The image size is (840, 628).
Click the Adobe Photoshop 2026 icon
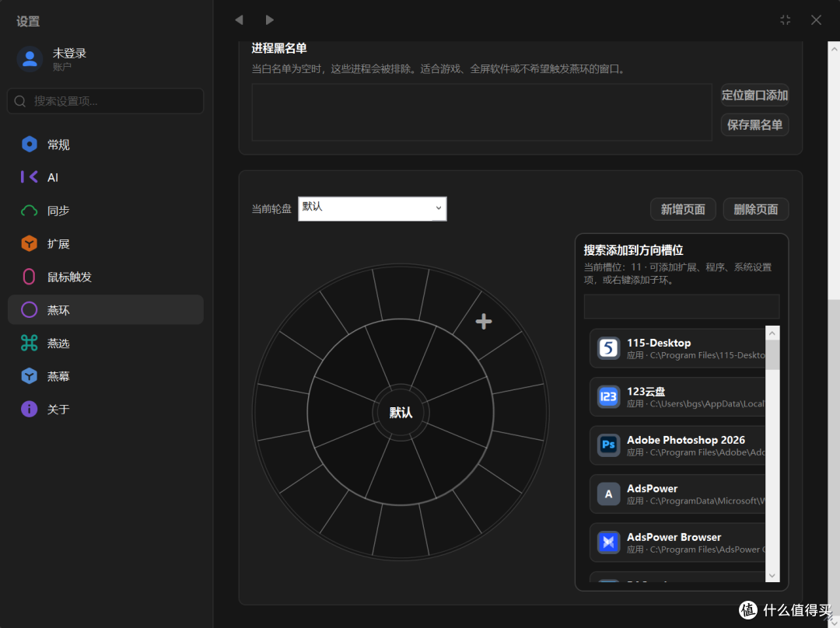608,445
